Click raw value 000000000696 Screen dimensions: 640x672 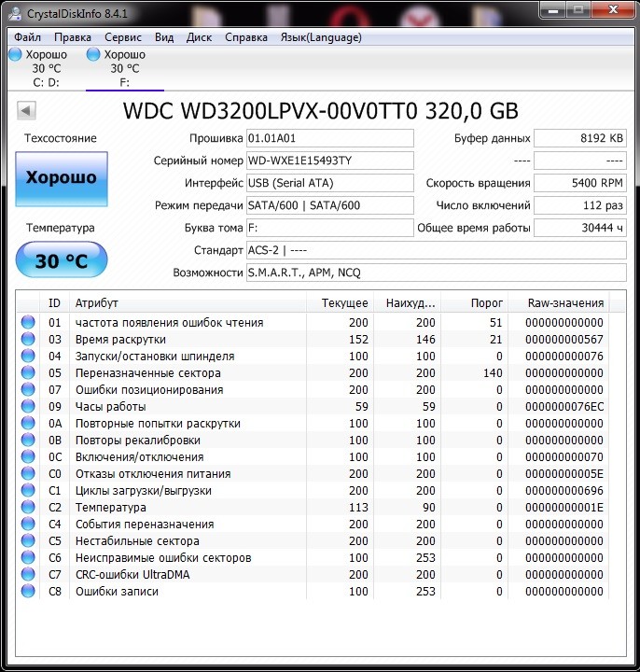click(x=564, y=490)
